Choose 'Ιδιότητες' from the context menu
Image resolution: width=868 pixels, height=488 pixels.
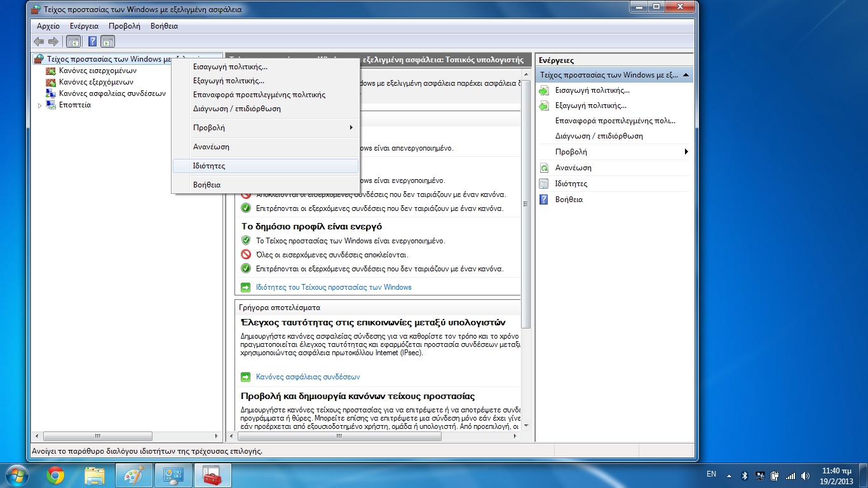265,166
